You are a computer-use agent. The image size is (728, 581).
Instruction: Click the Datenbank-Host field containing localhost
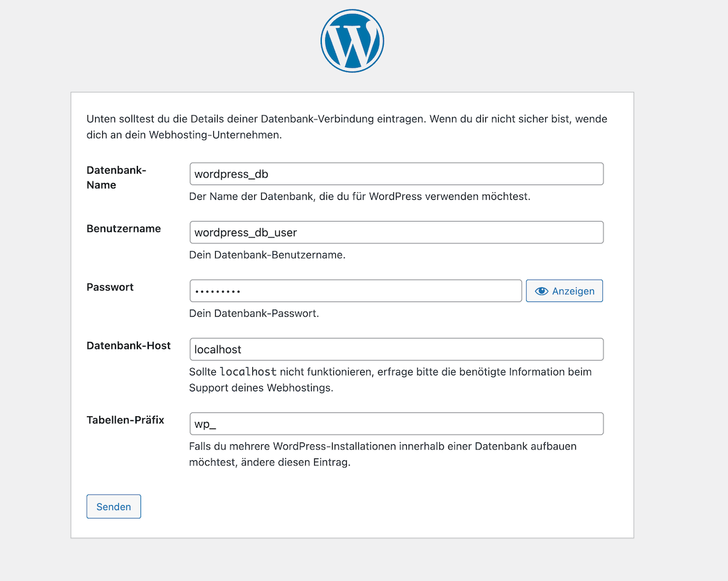[x=396, y=349]
